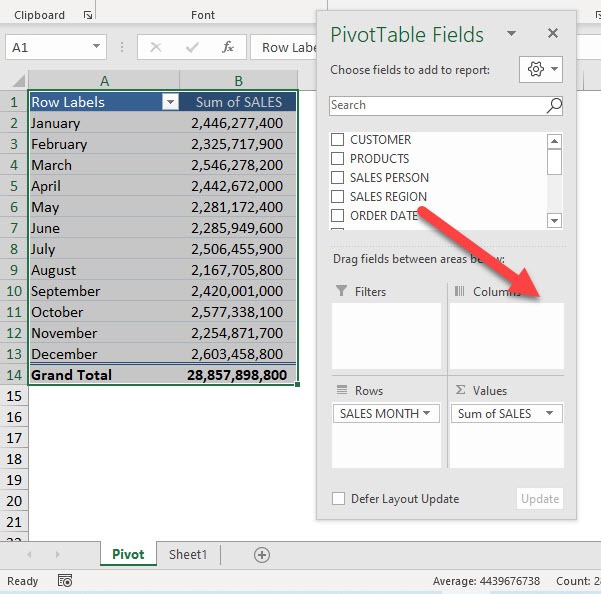
Task: Click the formula bar showing Row Labels
Action: pyautogui.click(x=284, y=47)
